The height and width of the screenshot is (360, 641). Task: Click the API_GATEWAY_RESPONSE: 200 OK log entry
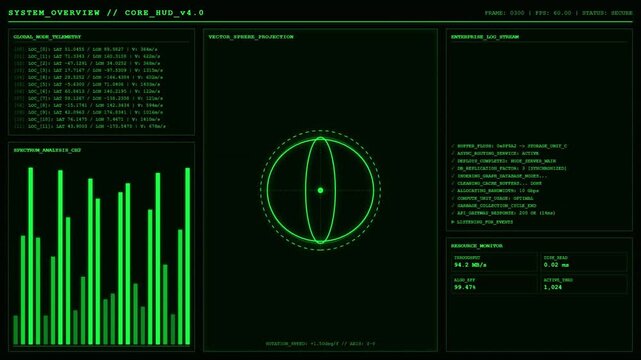point(503,213)
